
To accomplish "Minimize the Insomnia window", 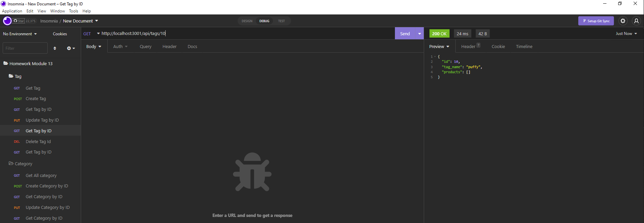I will coord(605,4).
